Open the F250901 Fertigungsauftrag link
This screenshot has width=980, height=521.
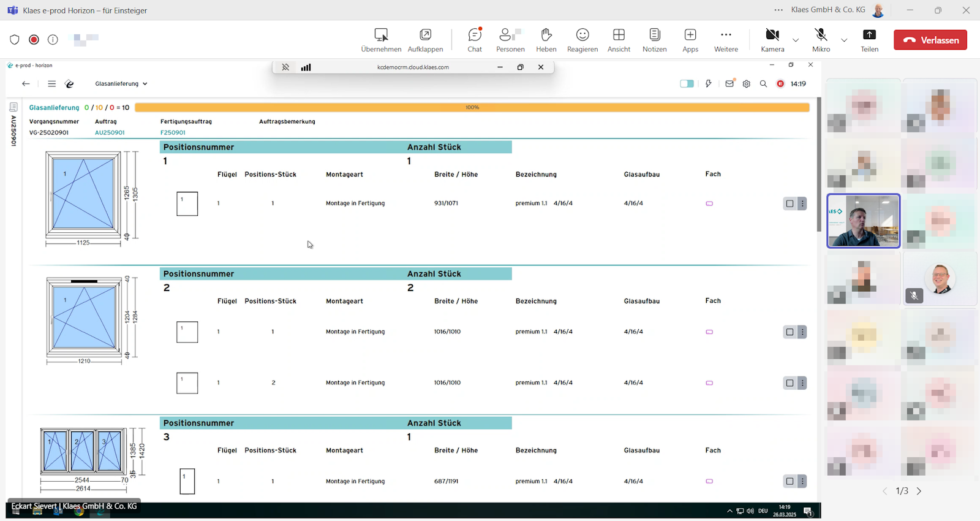[x=173, y=132]
